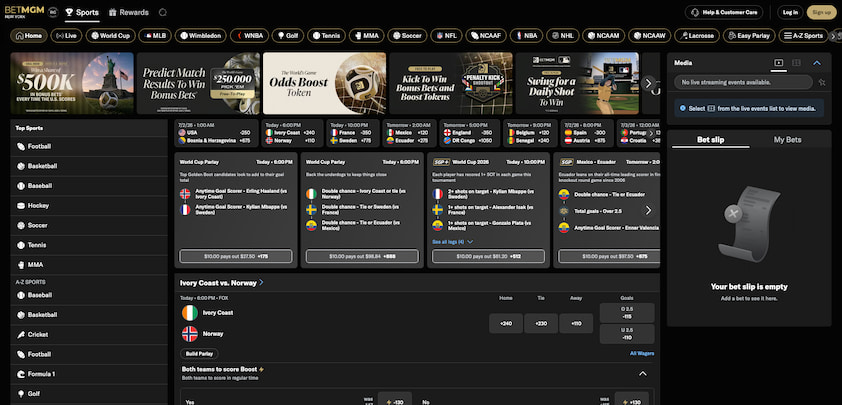Open the Live pill in sports nav
The height and width of the screenshot is (405, 842).
click(x=66, y=36)
